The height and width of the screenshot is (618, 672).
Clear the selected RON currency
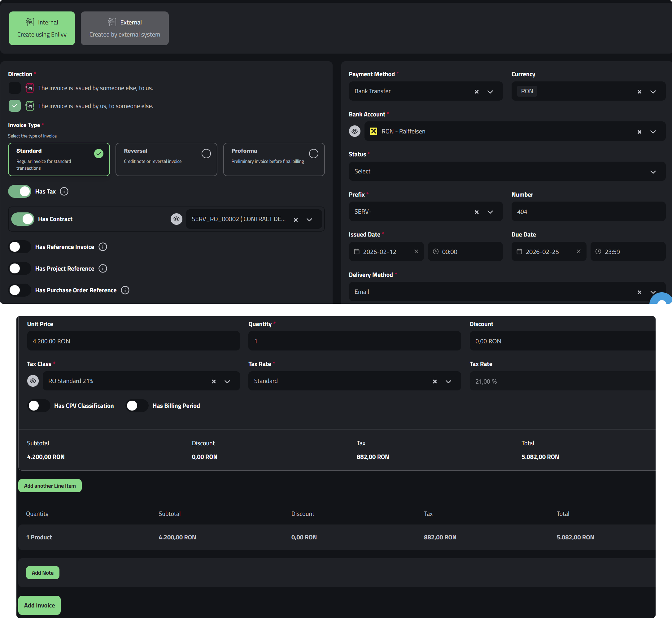(639, 92)
